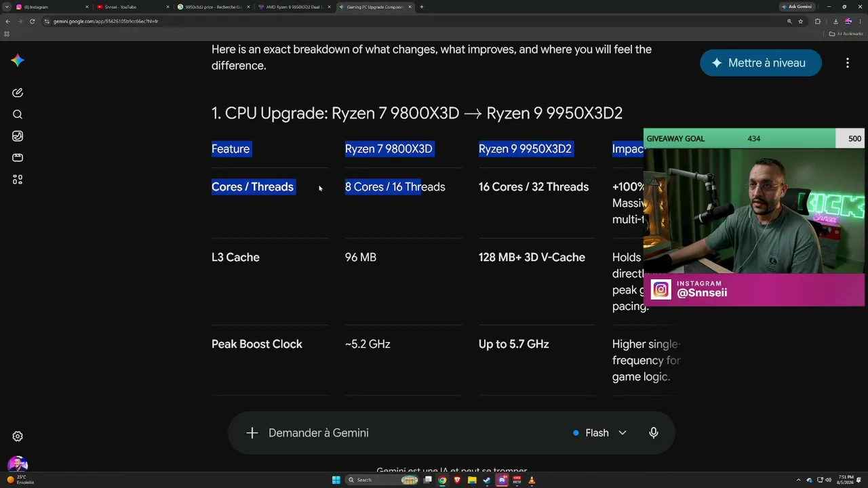The image size is (868, 488).
Task: Click the CPU Upgrade section heading
Action: click(x=417, y=113)
